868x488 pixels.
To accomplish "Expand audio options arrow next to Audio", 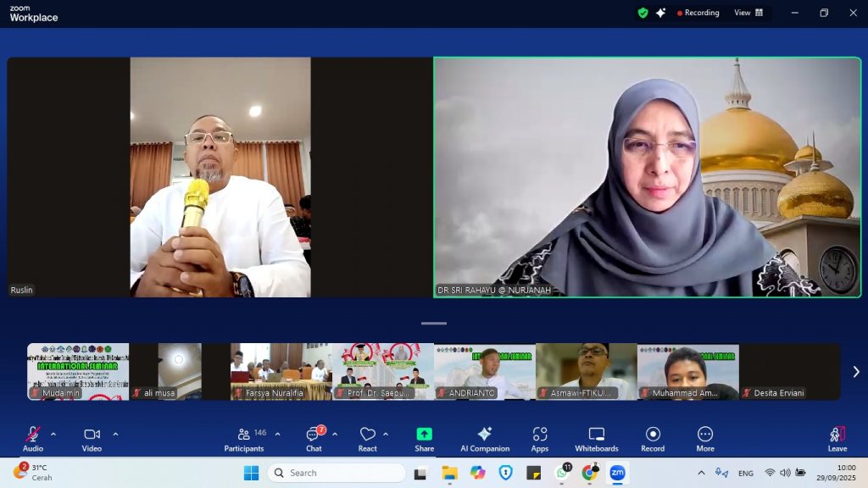I will 53,434.
